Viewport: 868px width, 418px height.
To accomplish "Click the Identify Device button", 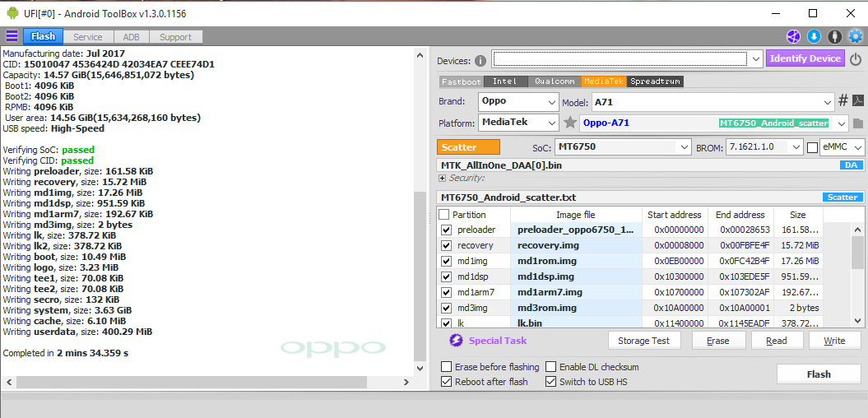I will (x=805, y=58).
